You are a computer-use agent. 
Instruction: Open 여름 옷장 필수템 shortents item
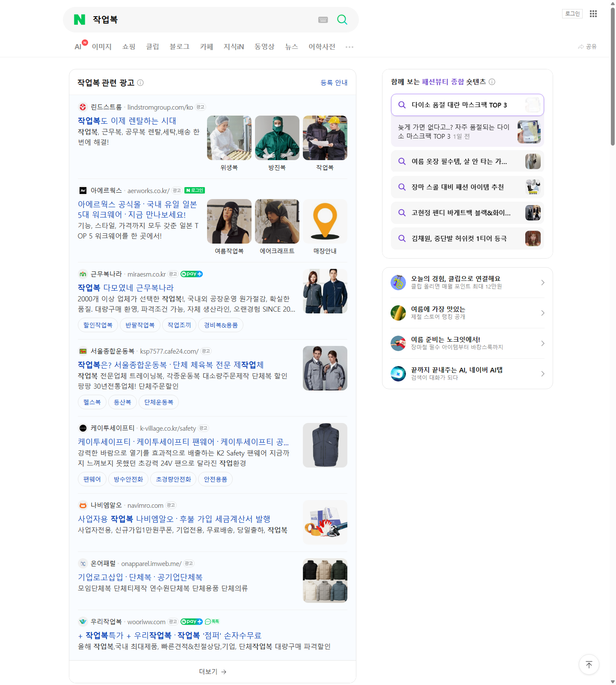tap(468, 161)
